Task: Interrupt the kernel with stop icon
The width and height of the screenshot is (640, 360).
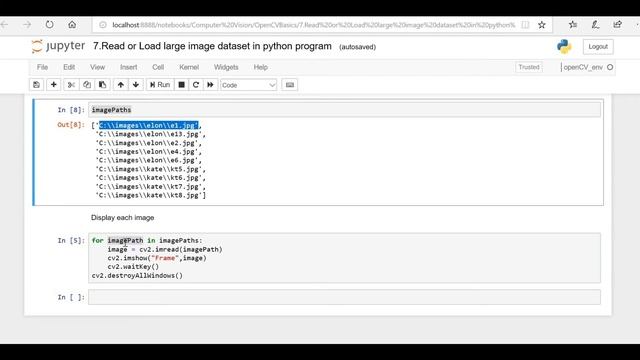Action: [182, 85]
